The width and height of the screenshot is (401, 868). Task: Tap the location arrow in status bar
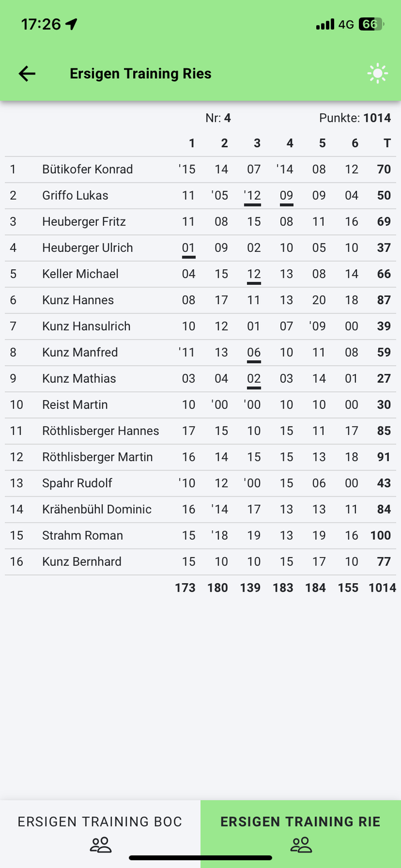tap(72, 24)
